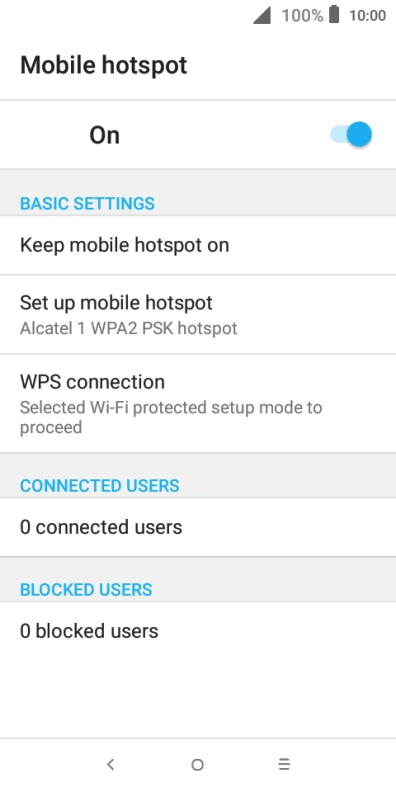Tap the CONNECTED USERS section header
396x792 pixels.
click(x=100, y=486)
